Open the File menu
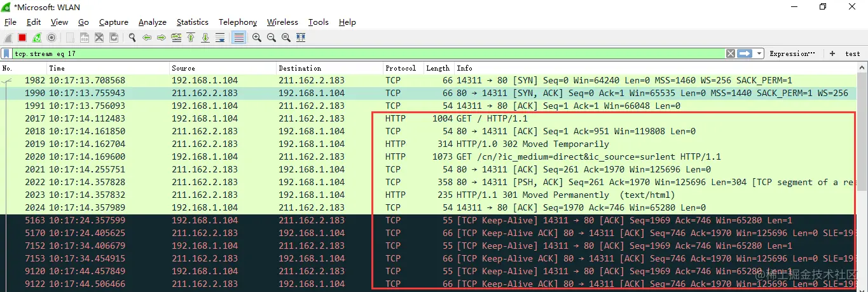868x292 pixels. click(x=10, y=22)
